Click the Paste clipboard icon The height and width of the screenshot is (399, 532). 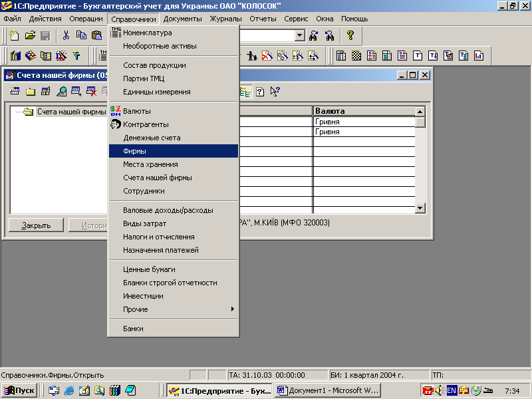pos(96,35)
